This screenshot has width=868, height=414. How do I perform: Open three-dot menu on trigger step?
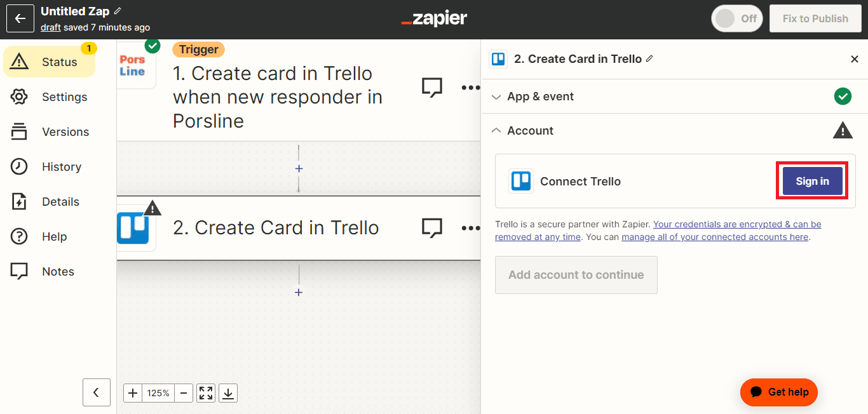point(470,88)
